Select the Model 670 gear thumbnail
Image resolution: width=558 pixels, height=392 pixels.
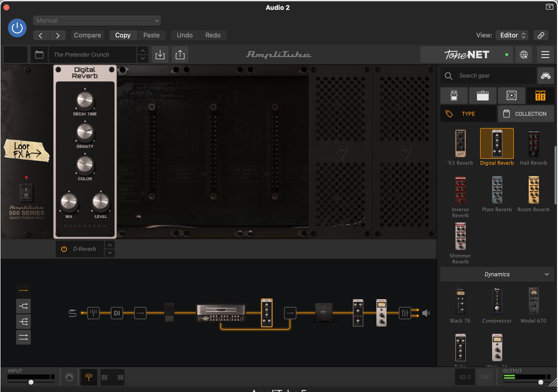(533, 301)
